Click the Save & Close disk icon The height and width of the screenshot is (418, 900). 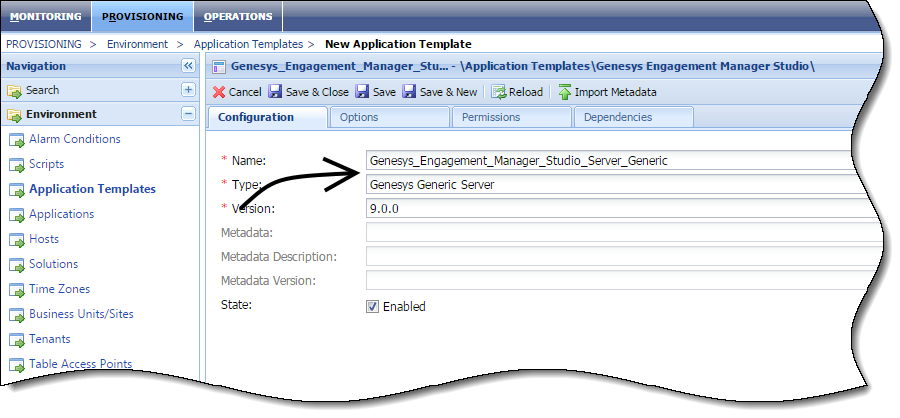tap(274, 92)
